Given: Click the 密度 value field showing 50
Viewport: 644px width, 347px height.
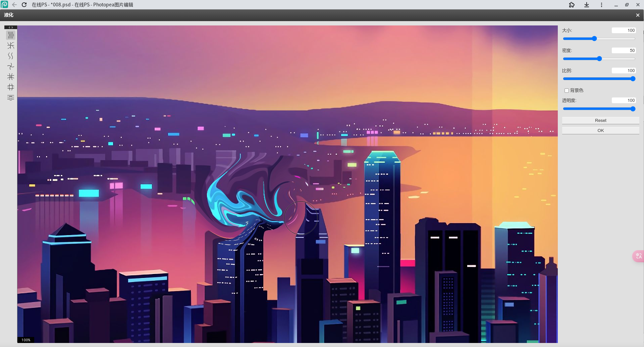Looking at the screenshot, I should click(624, 51).
